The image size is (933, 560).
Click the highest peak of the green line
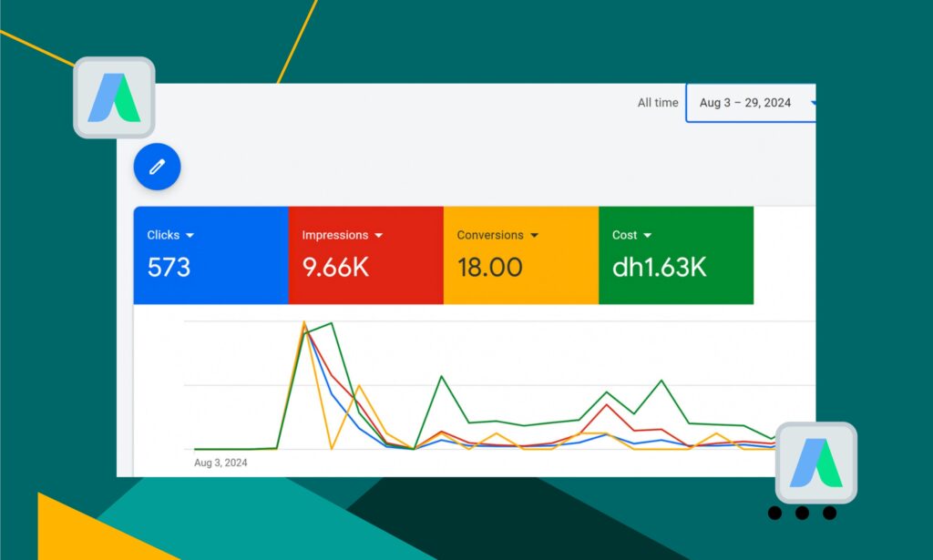pos(331,323)
